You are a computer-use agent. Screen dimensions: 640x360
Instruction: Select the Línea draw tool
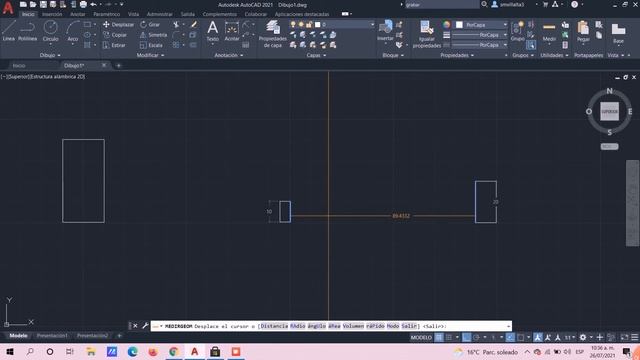9,31
